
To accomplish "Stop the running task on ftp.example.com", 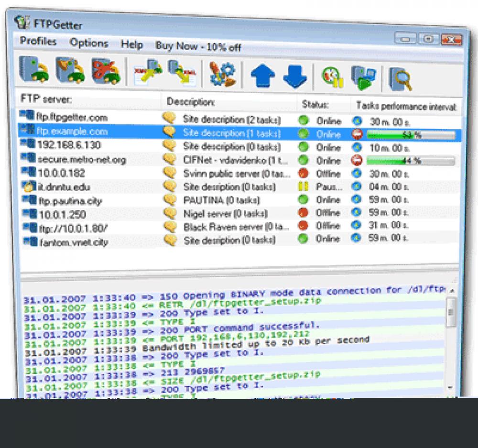I will pyautogui.click(x=358, y=134).
